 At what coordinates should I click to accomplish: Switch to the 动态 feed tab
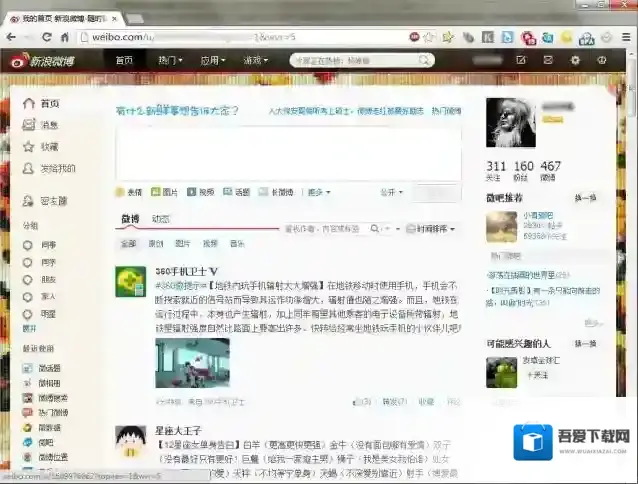point(160,219)
